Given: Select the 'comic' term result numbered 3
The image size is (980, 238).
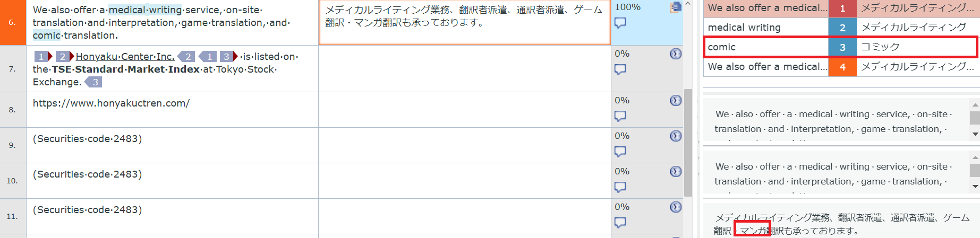Looking at the screenshot, I should click(x=842, y=47).
